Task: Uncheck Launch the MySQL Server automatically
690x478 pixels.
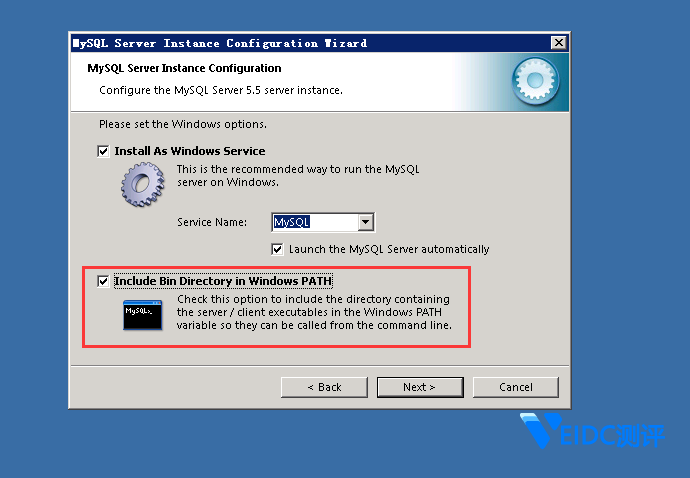Action: click(x=278, y=249)
